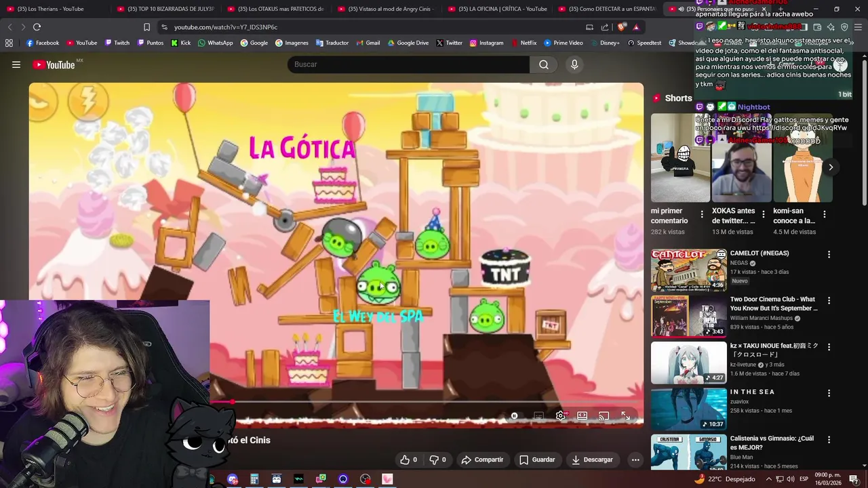Open Brave Shields lion icon
The width and height of the screenshot is (868, 488).
pyautogui.click(x=622, y=27)
